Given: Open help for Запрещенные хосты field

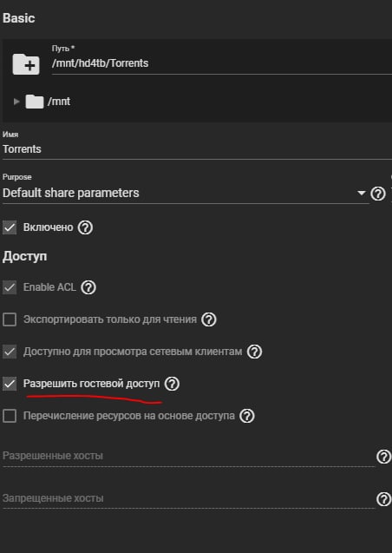Looking at the screenshot, I should tap(383, 499).
